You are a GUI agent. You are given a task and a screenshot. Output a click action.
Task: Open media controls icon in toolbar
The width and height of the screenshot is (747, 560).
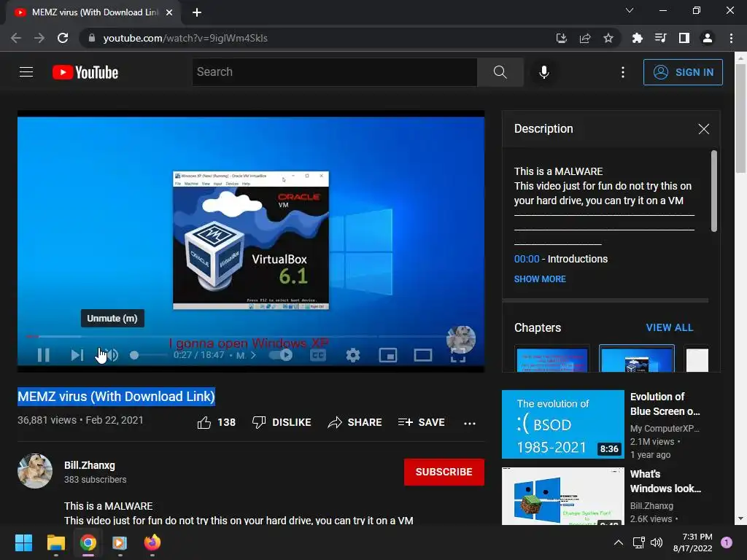(x=660, y=38)
